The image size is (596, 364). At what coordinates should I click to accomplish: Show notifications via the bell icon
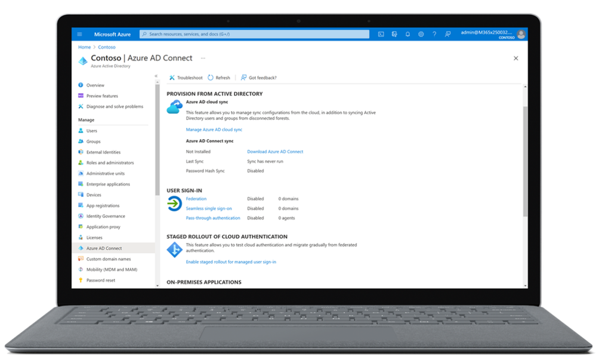coord(407,34)
